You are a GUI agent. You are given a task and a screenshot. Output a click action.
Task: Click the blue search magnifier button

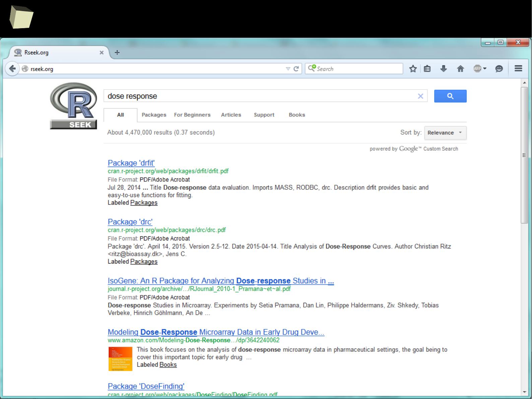(450, 96)
